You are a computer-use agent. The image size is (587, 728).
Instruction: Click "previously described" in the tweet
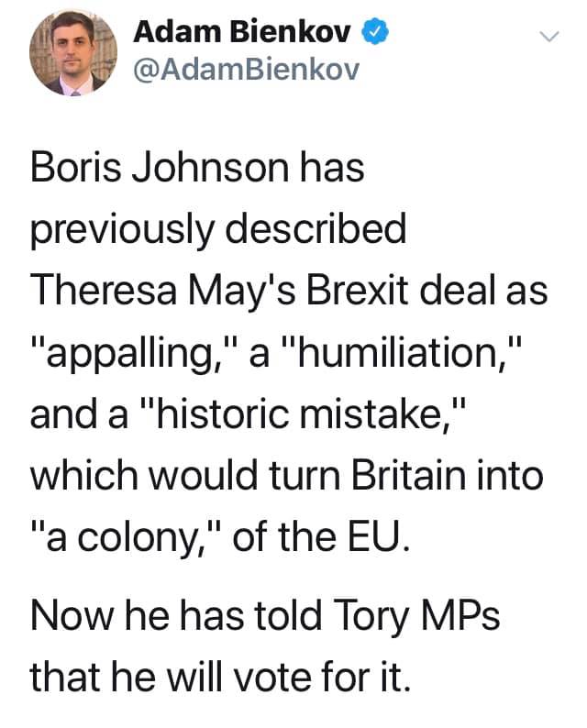[x=218, y=230]
